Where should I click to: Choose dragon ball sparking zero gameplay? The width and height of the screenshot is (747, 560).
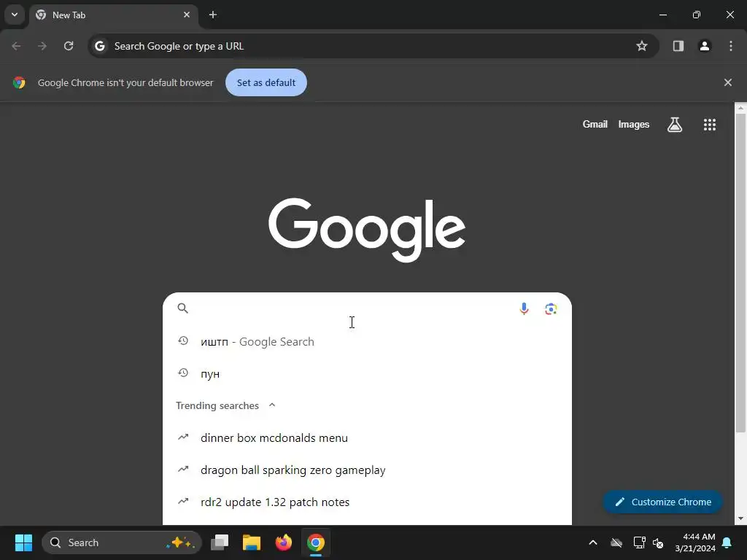tap(367, 470)
